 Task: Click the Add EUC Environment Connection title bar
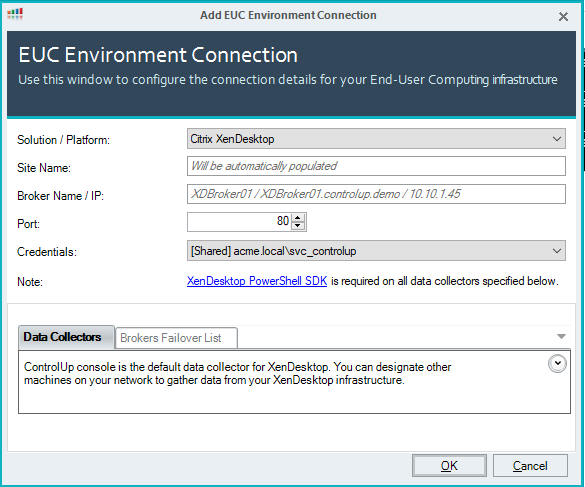point(288,15)
